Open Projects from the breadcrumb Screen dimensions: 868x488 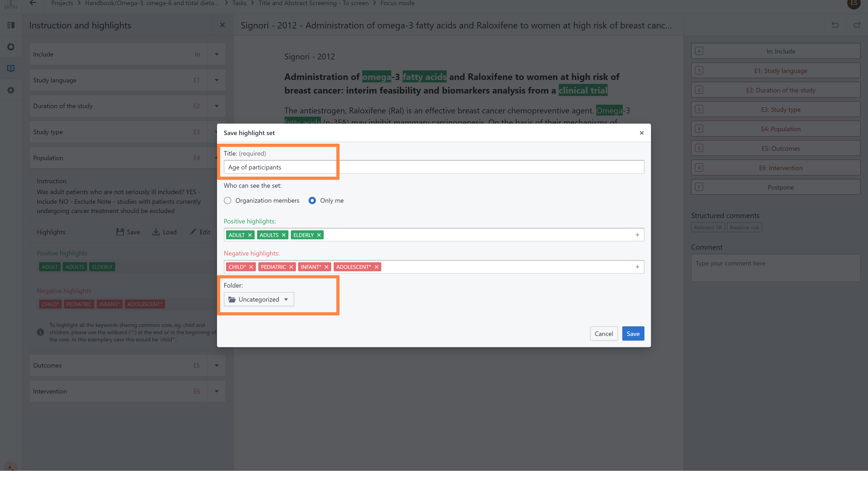pos(62,3)
